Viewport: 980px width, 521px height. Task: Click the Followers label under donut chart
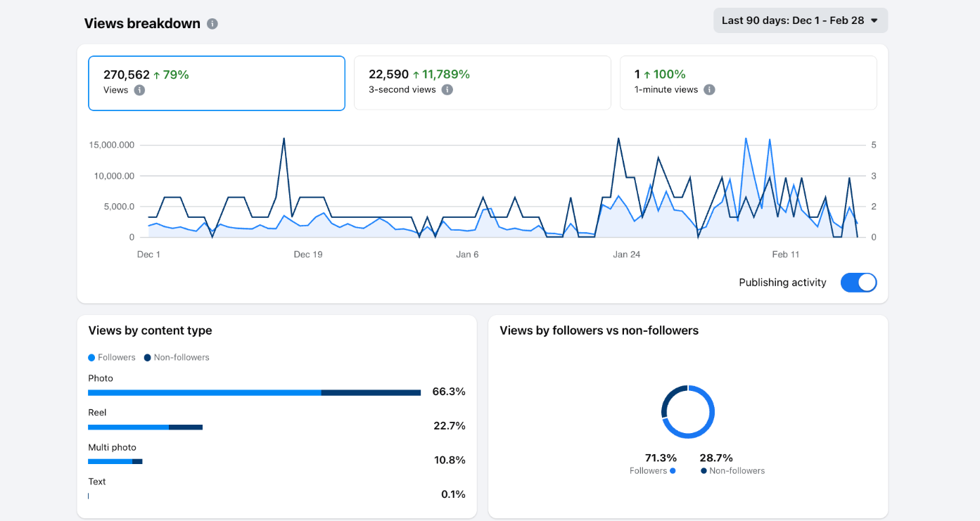coord(648,471)
